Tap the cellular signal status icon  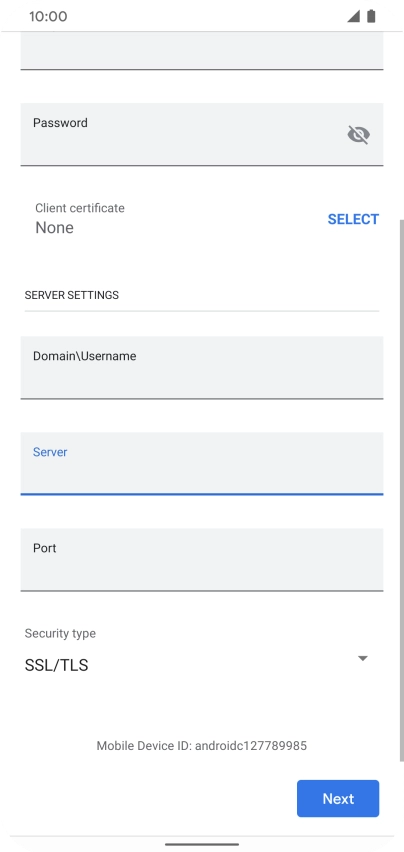point(354,16)
